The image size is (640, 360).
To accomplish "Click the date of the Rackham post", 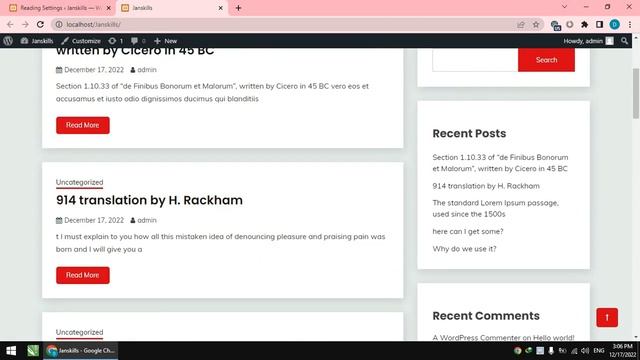I will tap(94, 220).
